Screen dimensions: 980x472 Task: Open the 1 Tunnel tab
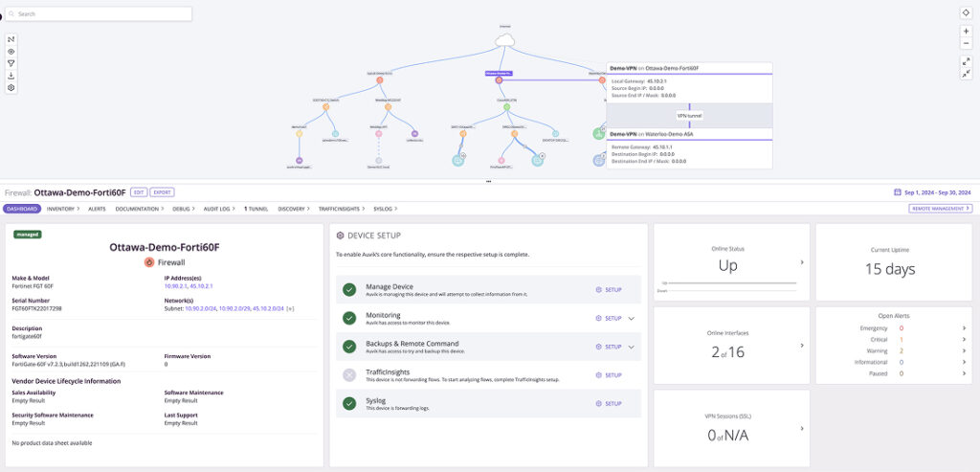tap(256, 209)
